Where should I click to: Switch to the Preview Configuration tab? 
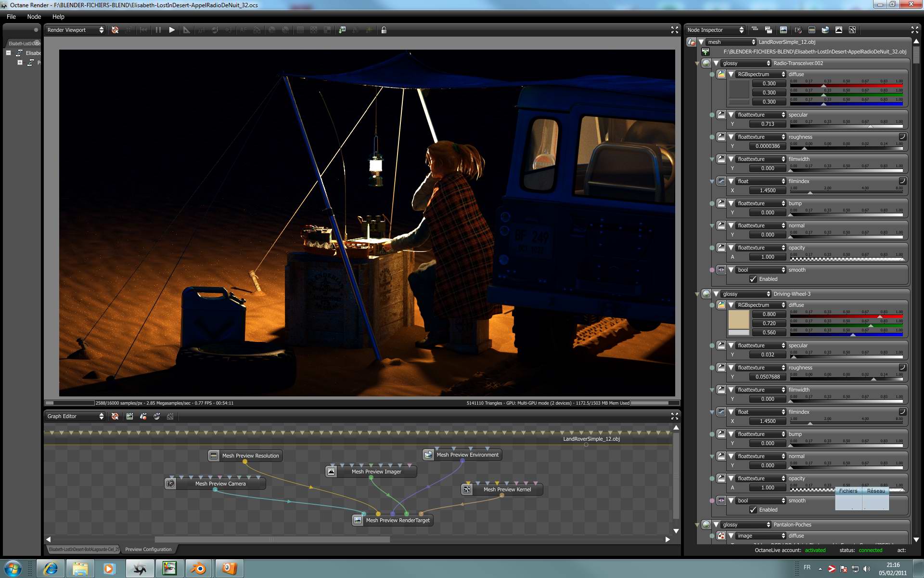pyautogui.click(x=148, y=549)
